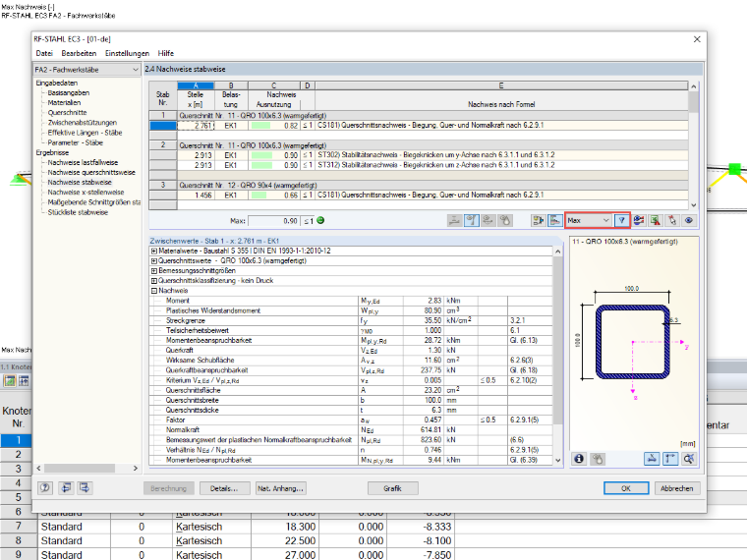Open the Einstellungen menu
This screenshot has width=747, height=560.
click(x=127, y=53)
